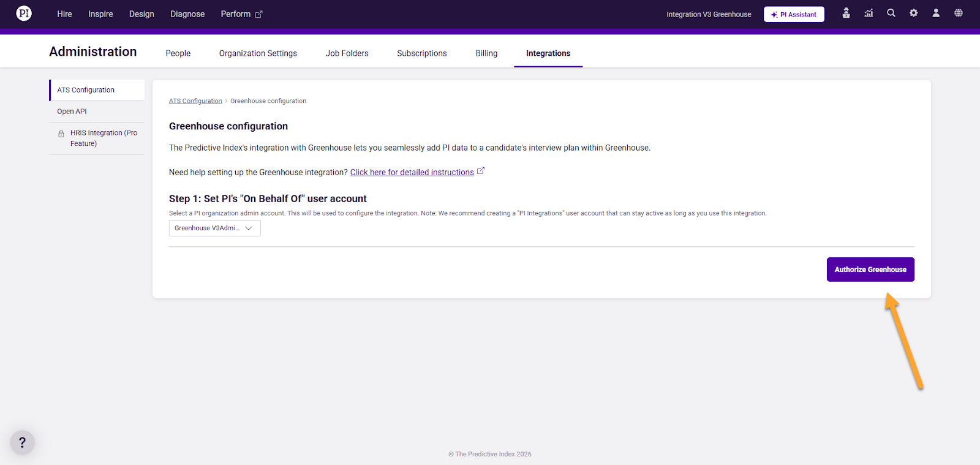Viewport: 980px width, 465px height.
Task: Click the lock icon beside HRIS Integration
Action: point(61,134)
